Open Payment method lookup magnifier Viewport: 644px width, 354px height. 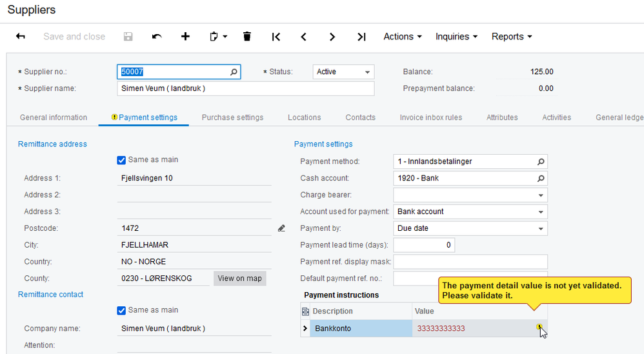[x=541, y=162]
